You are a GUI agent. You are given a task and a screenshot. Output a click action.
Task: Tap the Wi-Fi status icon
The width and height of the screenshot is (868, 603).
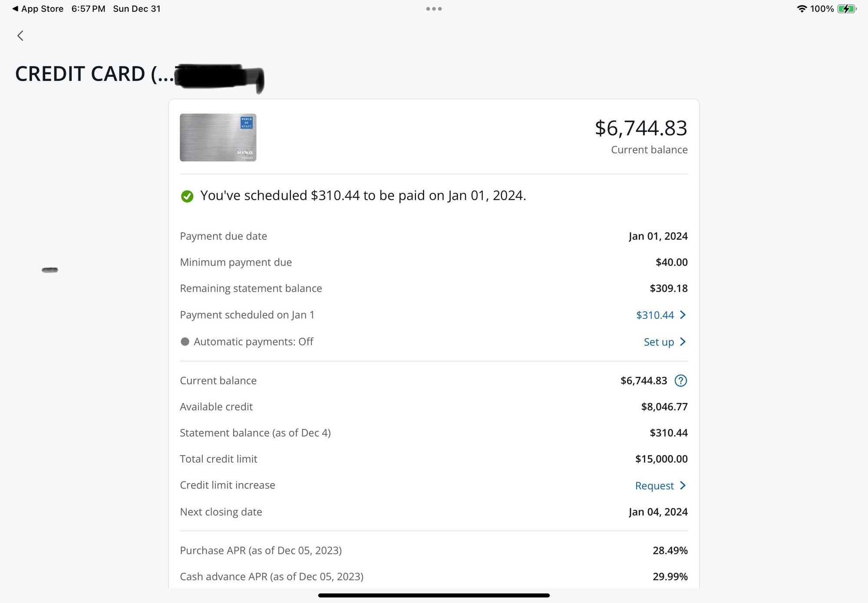tap(801, 8)
